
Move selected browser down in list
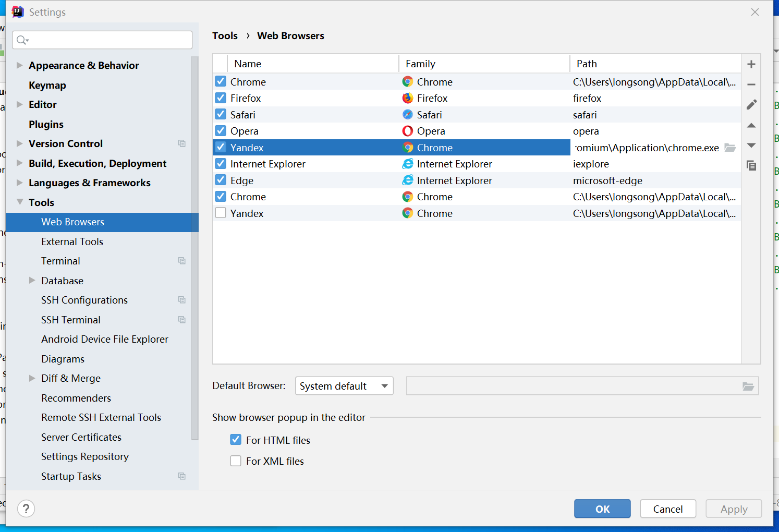coord(751,146)
